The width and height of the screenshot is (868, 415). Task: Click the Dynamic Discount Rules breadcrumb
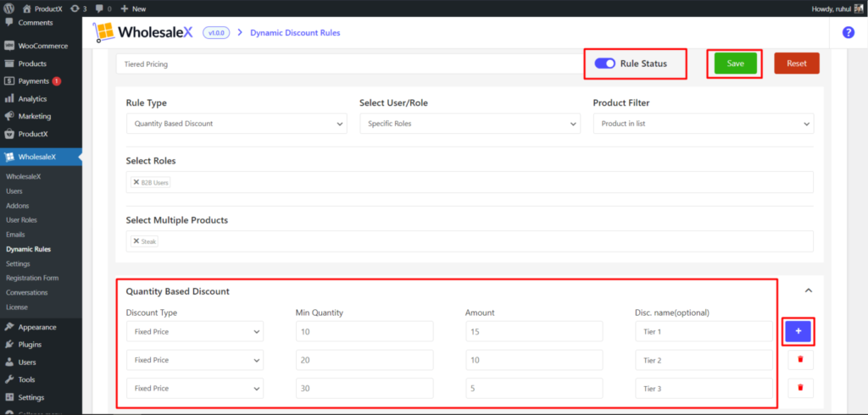(295, 33)
